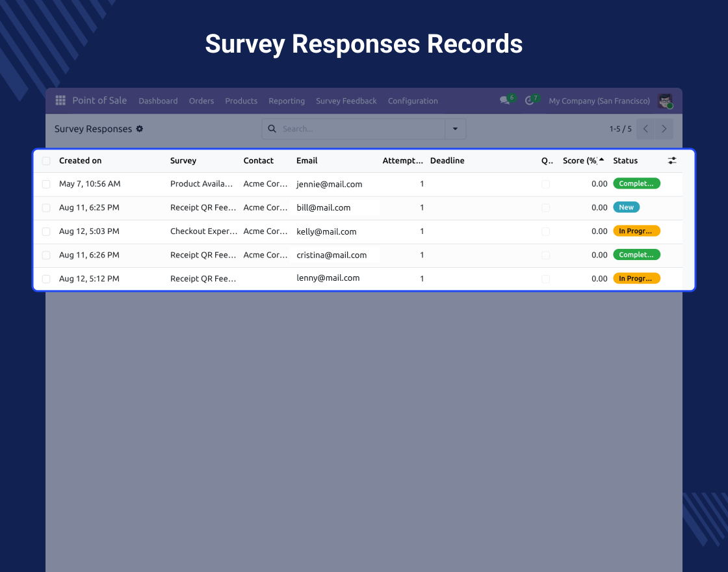Toggle the select-all header checkbox

(46, 161)
